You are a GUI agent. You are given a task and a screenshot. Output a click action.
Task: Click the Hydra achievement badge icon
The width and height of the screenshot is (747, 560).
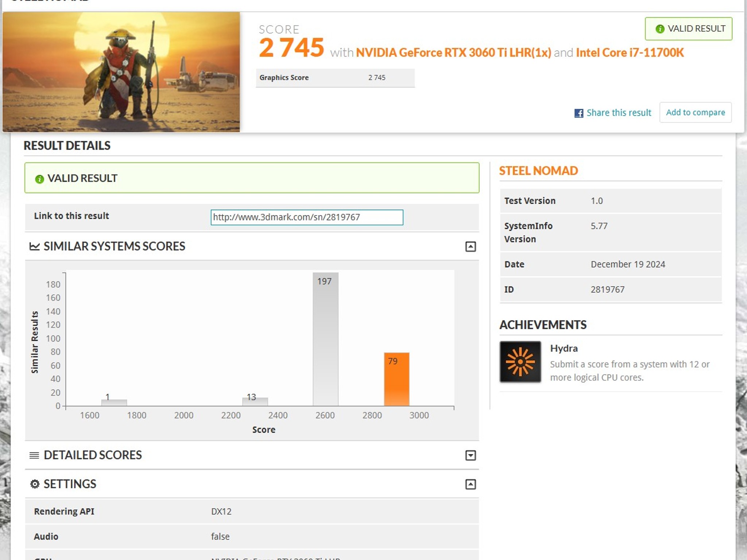[x=520, y=362]
